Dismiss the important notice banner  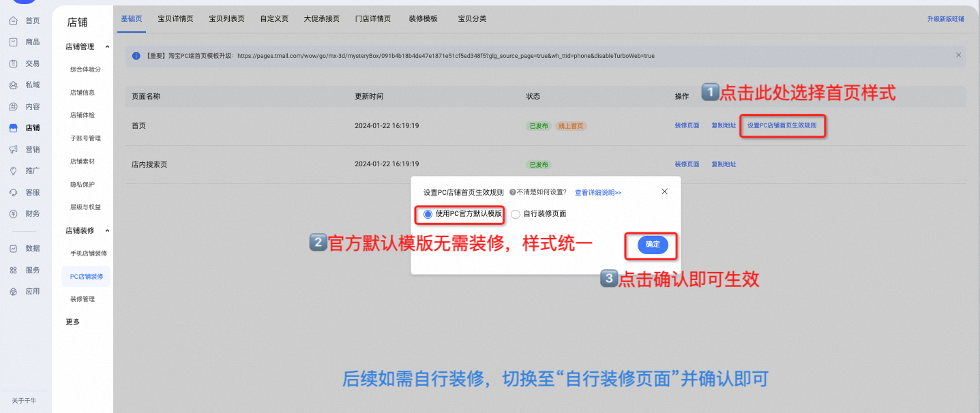coord(958,55)
